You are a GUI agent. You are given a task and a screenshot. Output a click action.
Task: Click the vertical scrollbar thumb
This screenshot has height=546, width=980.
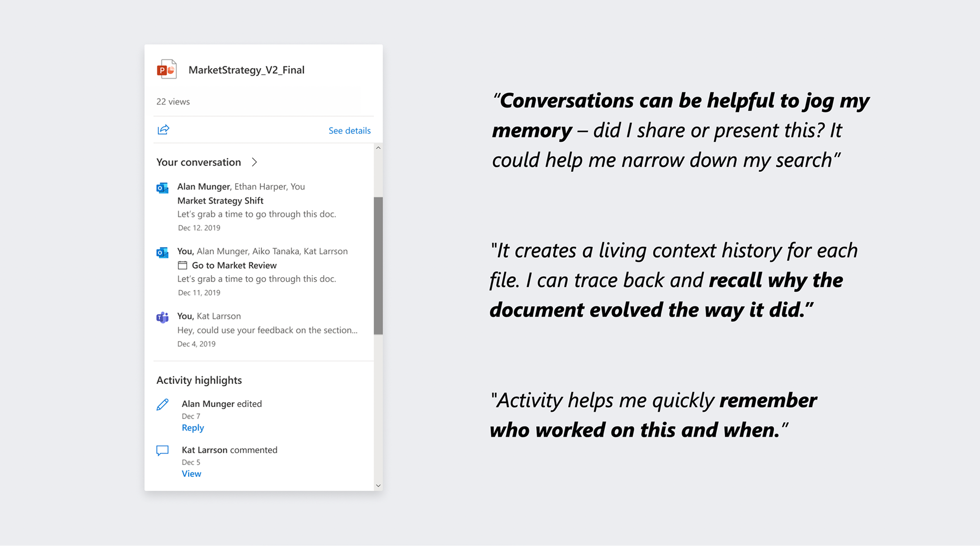coord(378,265)
